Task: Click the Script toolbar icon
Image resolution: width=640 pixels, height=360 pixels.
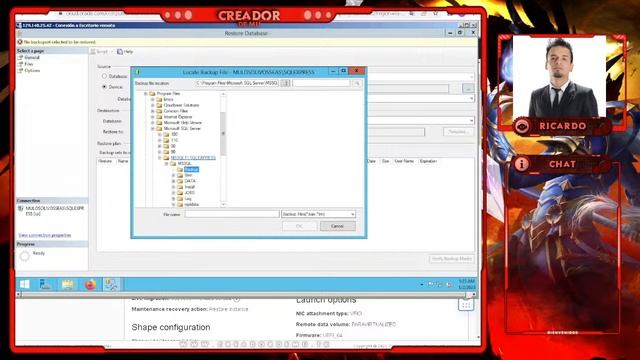Action: [93, 52]
